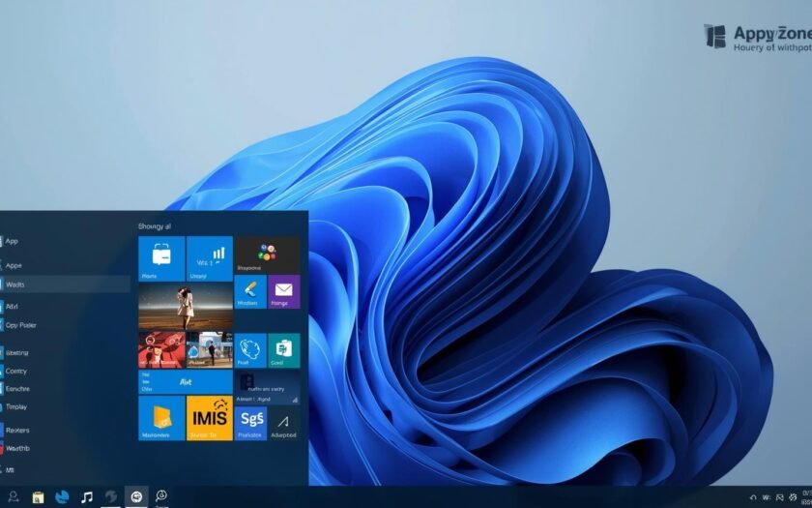The height and width of the screenshot is (508, 812).
Task: Open the street scene photo tile
Action: (x=209, y=350)
